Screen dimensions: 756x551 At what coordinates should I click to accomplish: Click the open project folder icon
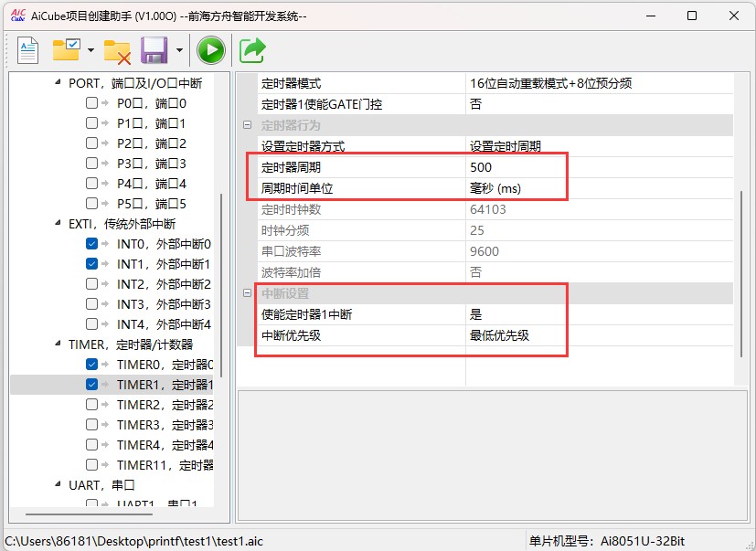pos(66,49)
